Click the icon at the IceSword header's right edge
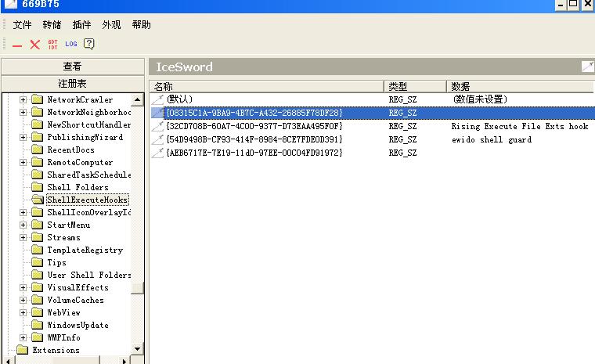The image size is (595, 364). pyautogui.click(x=587, y=67)
